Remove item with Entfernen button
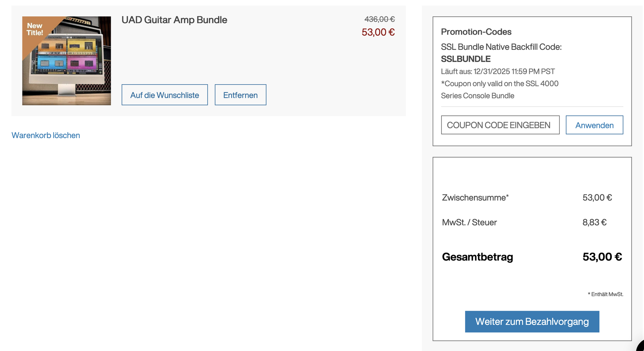The height and width of the screenshot is (351, 644). (x=240, y=95)
